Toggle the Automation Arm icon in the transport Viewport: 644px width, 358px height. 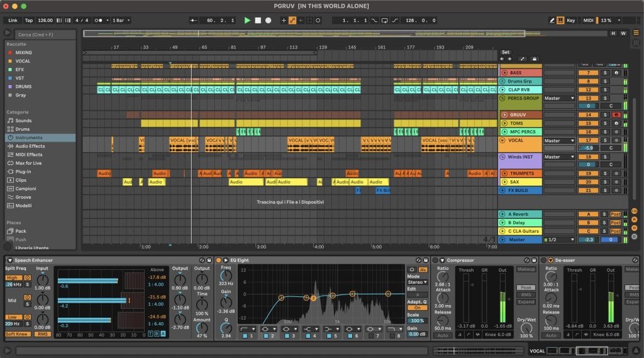point(292,20)
